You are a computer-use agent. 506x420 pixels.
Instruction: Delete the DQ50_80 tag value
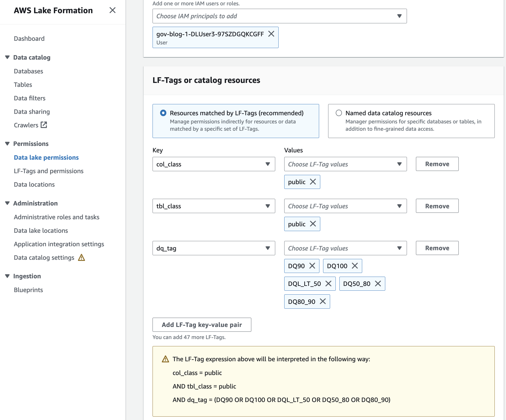pos(378,284)
